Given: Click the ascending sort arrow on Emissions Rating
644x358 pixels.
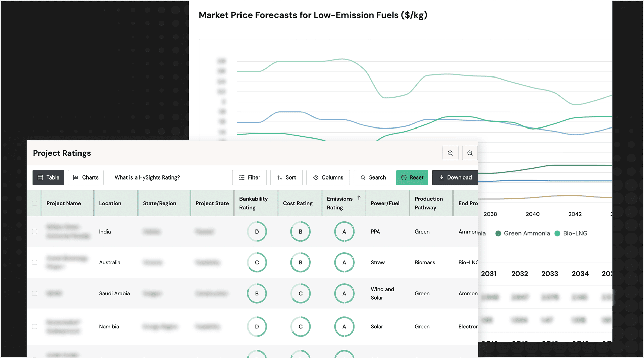Looking at the screenshot, I should point(359,198).
